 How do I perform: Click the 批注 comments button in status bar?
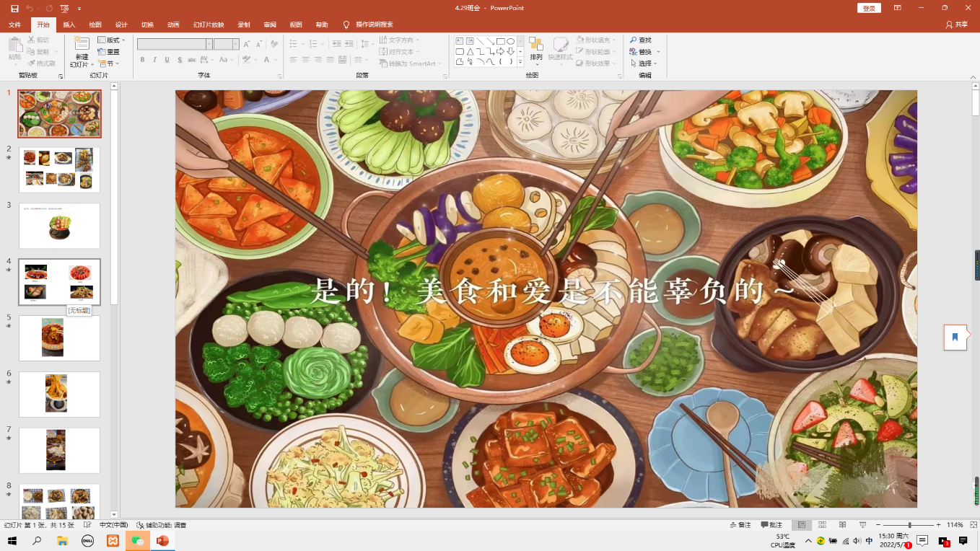[771, 525]
